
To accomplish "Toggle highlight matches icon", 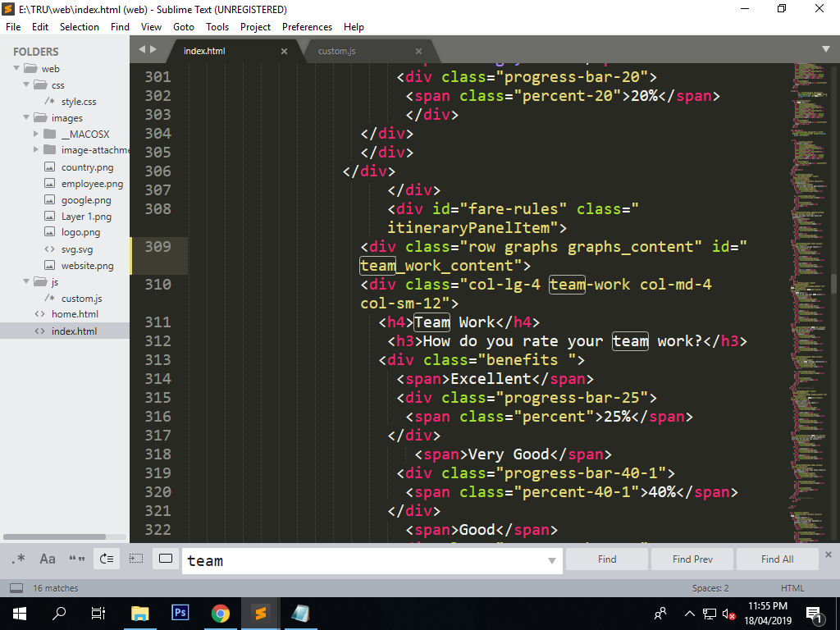I will [x=166, y=559].
